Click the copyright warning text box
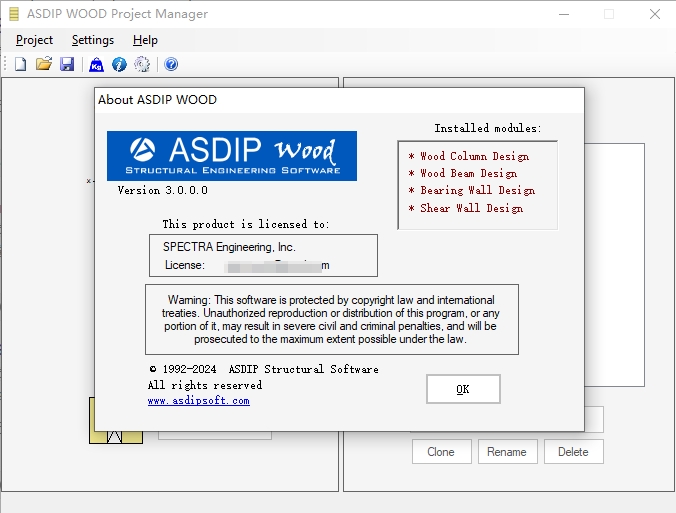This screenshot has width=676, height=513. pos(332,319)
